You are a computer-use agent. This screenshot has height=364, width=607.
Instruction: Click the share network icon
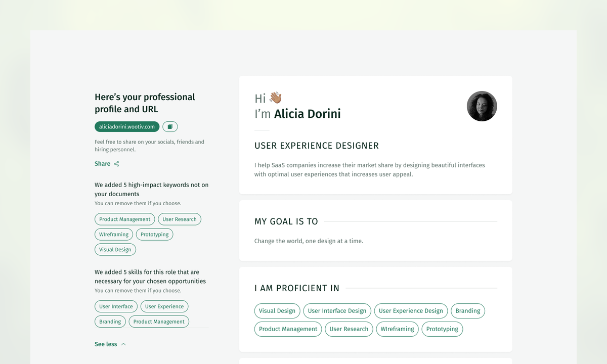coord(116,164)
